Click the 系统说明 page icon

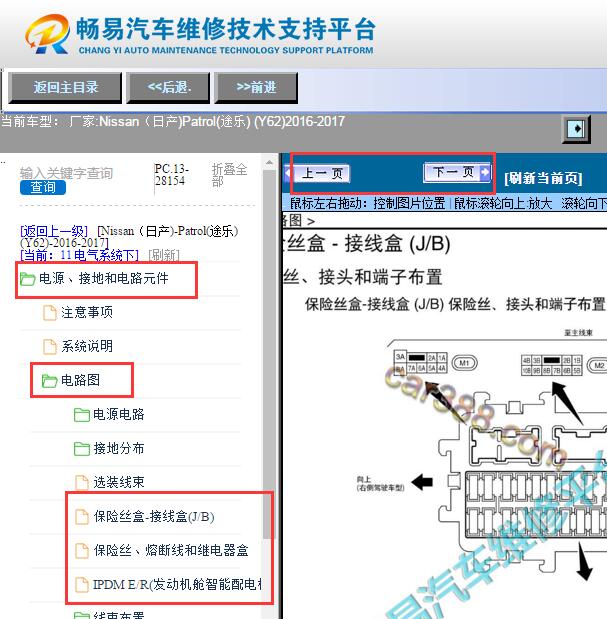pos(50,347)
